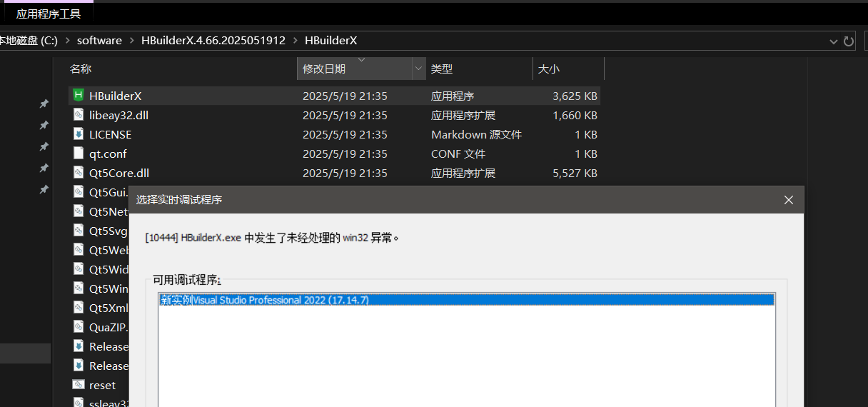Image resolution: width=868 pixels, height=407 pixels.
Task: Navigate to HBuilderX.4.66.2025051912 breadcrumb
Action: (213, 41)
